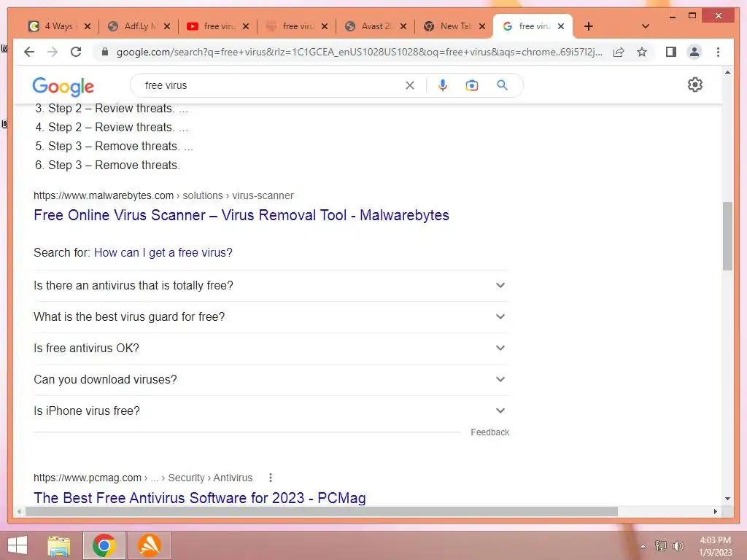Click the scroll left arrow
The width and height of the screenshot is (747, 560).
tap(19, 511)
